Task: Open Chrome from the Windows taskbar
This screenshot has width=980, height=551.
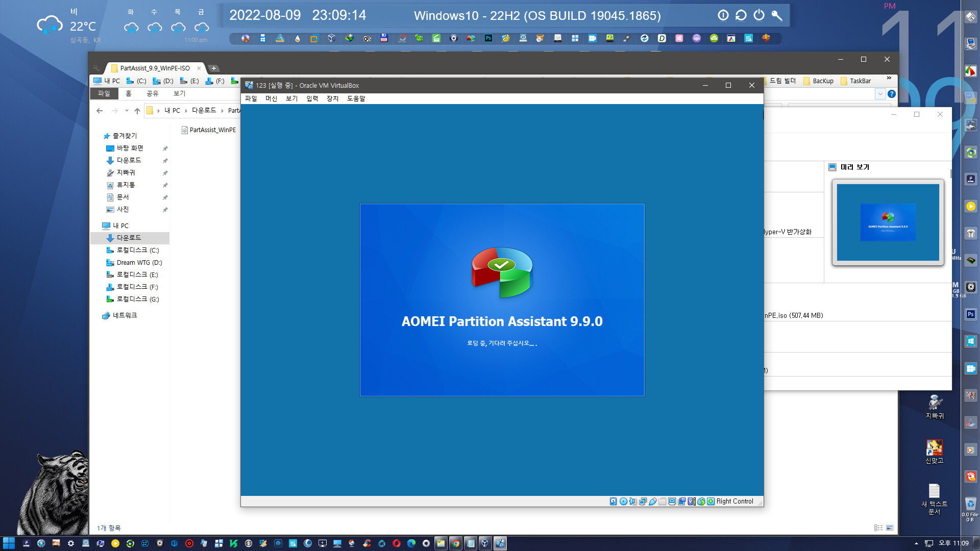Action: point(455,543)
